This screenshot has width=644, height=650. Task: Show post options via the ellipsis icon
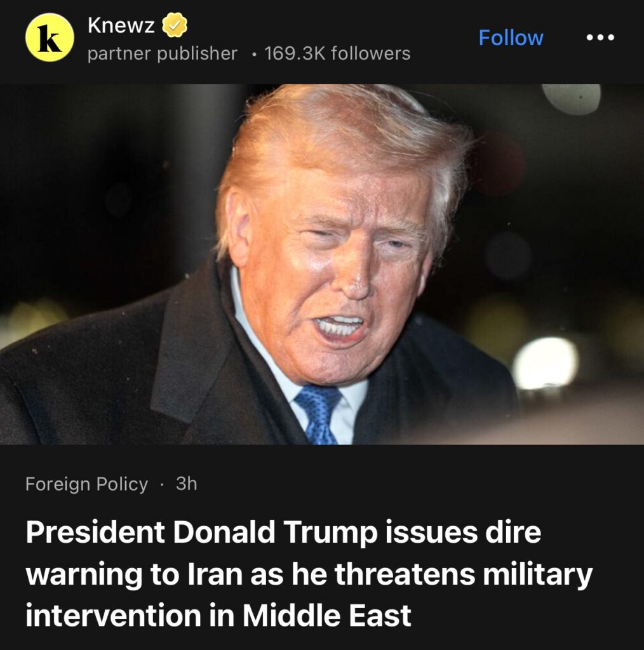(x=600, y=37)
